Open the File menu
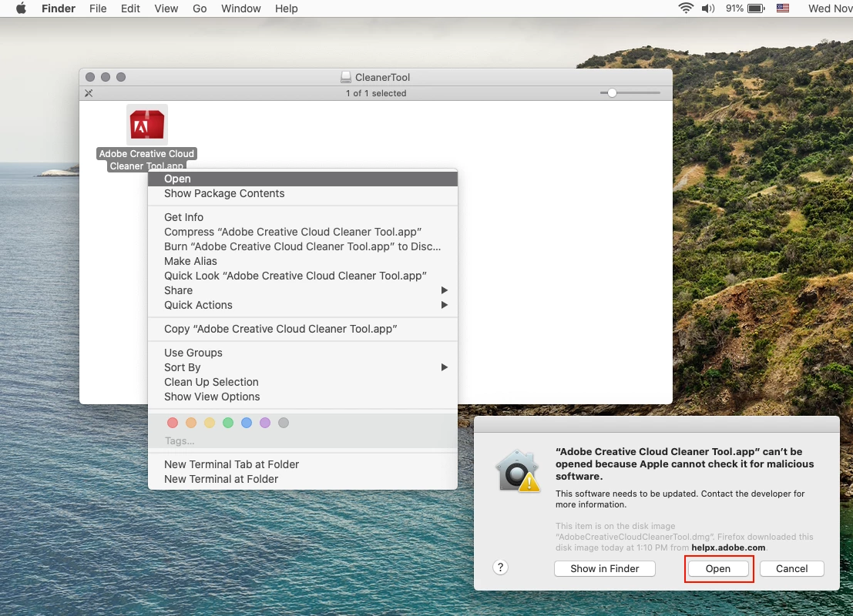The height and width of the screenshot is (616, 853). click(x=98, y=8)
